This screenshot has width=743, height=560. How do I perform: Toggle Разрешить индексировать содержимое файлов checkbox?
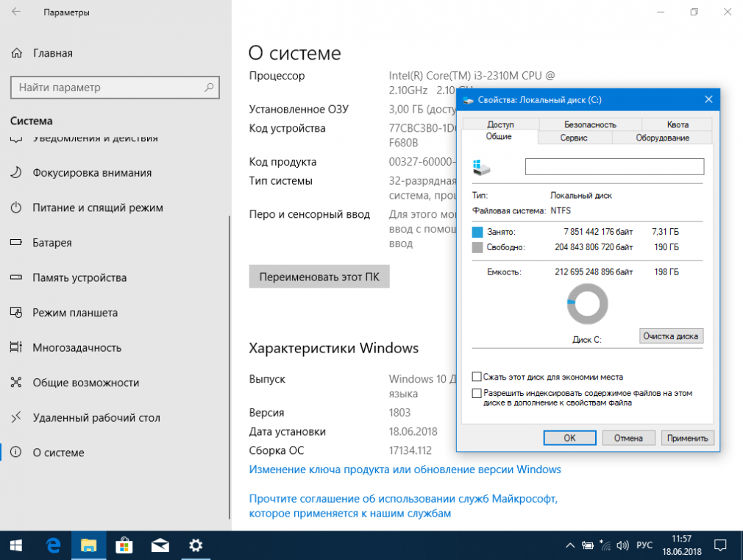point(477,394)
